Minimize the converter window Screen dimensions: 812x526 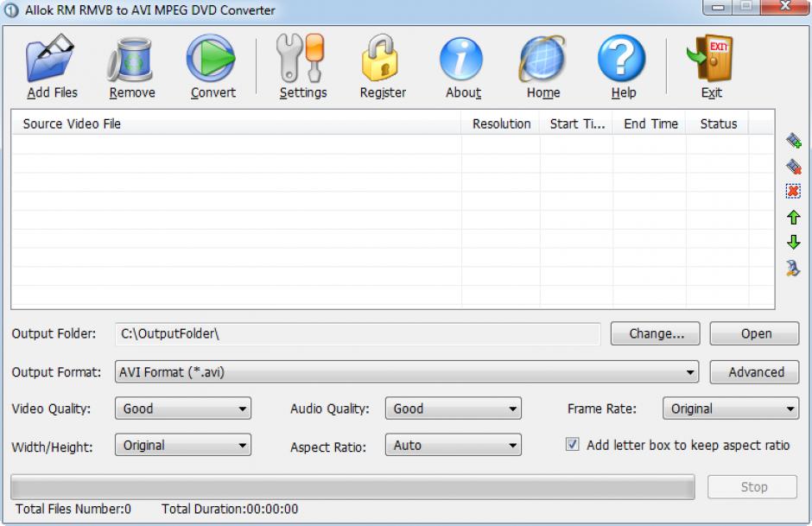(x=717, y=7)
